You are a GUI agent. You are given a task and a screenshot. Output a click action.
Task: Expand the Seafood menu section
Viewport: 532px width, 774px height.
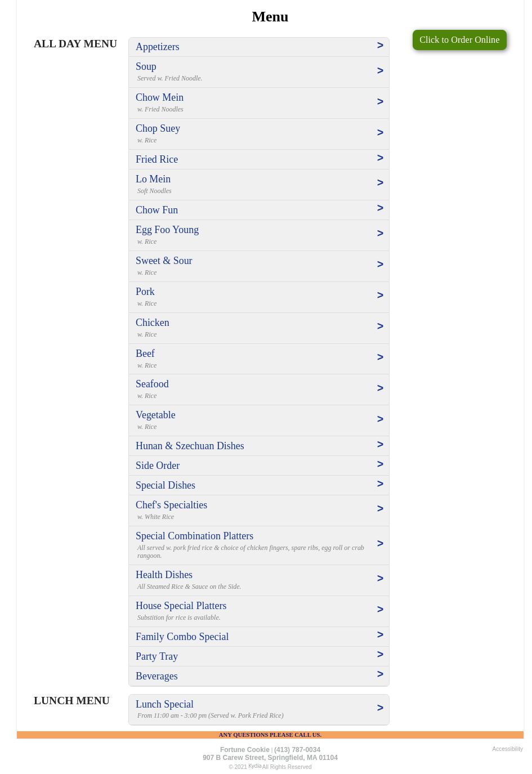tap(152, 384)
